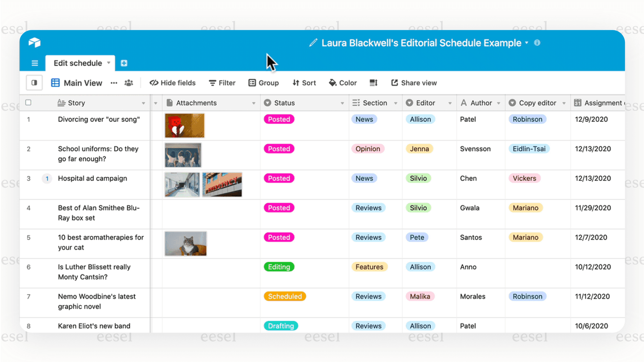Open the cat photo thumbnail
644x362 pixels.
[x=186, y=244]
